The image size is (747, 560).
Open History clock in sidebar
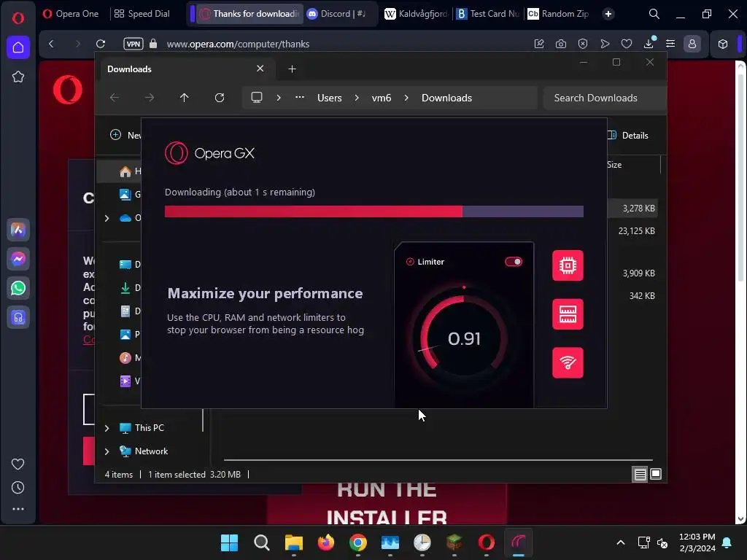pyautogui.click(x=18, y=488)
